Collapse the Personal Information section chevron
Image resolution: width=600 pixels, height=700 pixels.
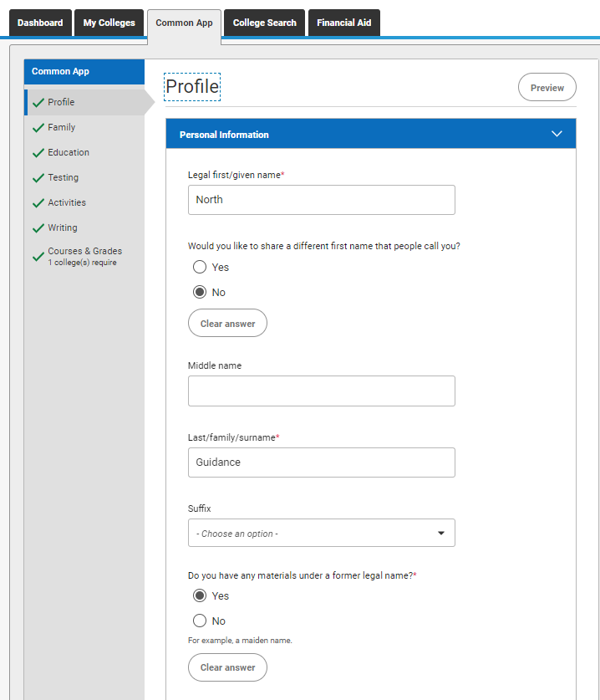[x=557, y=134]
